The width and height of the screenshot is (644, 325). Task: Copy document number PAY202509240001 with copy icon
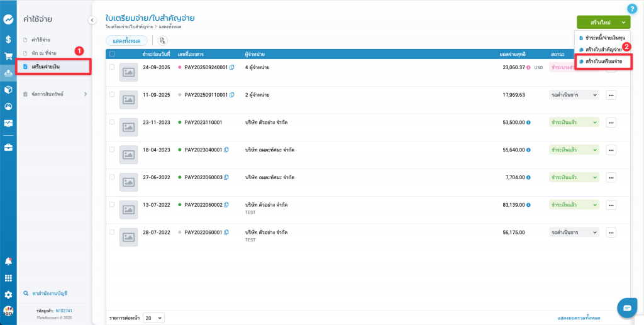pos(232,67)
